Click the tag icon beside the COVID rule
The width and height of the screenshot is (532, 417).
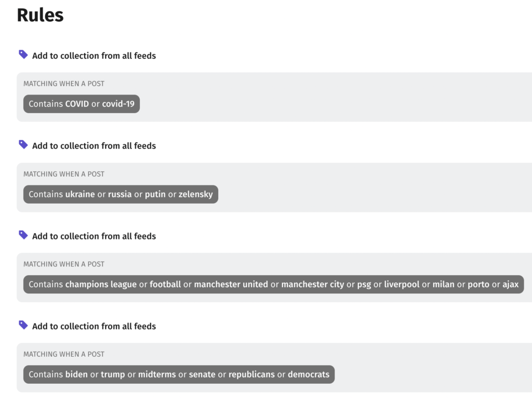coord(23,54)
